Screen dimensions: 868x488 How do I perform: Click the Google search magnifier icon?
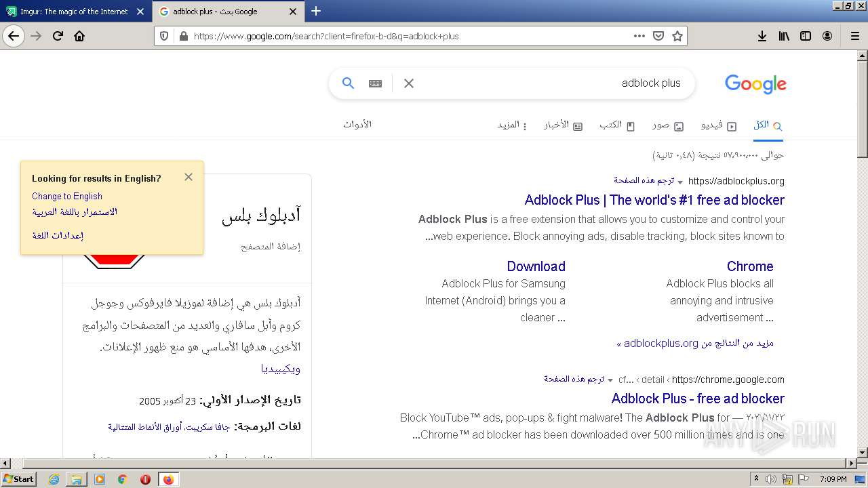click(348, 83)
